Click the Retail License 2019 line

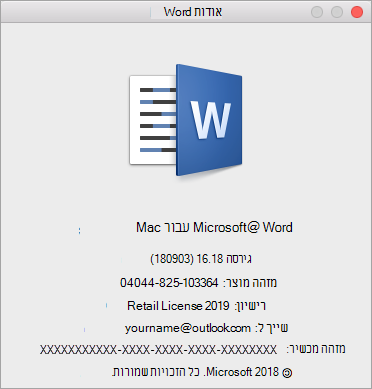196,306
